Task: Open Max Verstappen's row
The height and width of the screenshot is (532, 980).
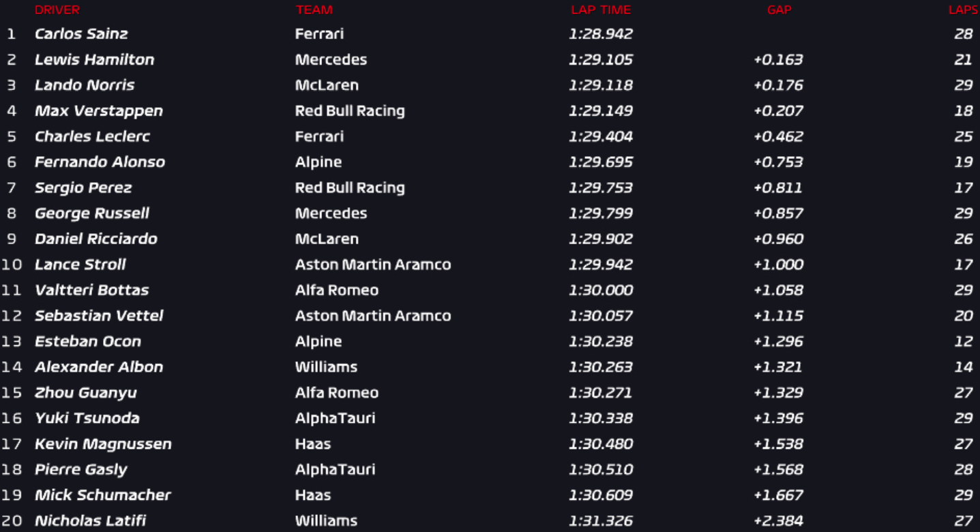Action: 490,110
